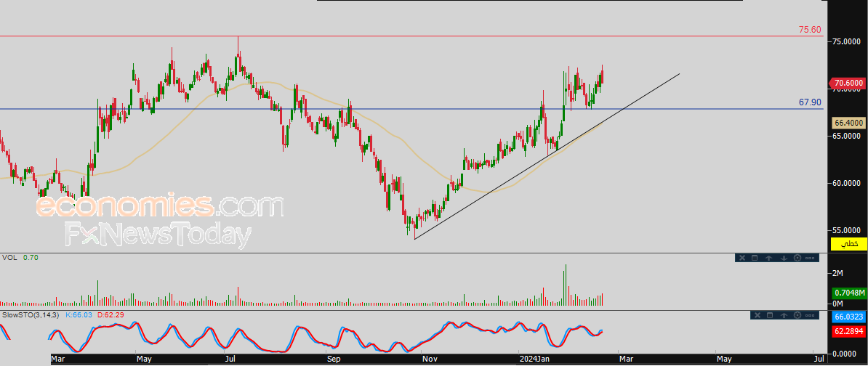Click the VOL 0.70 indicator title

20,257
